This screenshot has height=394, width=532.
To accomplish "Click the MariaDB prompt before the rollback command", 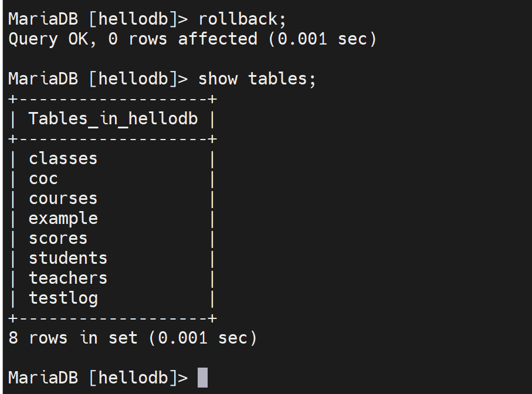I will 97,19.
